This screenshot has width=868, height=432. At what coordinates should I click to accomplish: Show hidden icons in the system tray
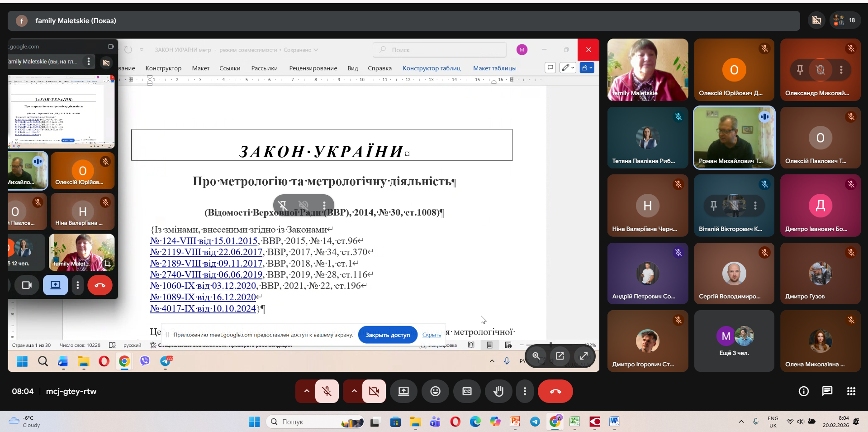tap(741, 422)
